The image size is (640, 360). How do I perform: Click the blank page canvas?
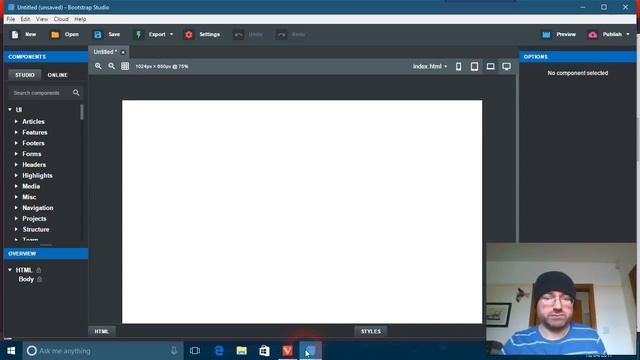tap(302, 211)
